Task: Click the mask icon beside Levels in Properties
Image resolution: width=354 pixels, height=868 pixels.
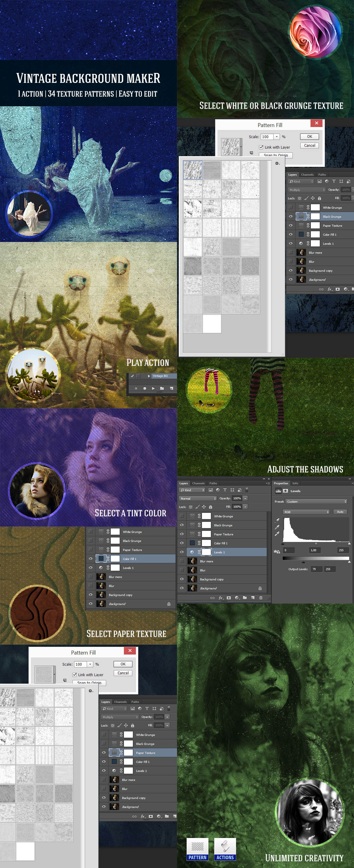Action: [x=285, y=491]
